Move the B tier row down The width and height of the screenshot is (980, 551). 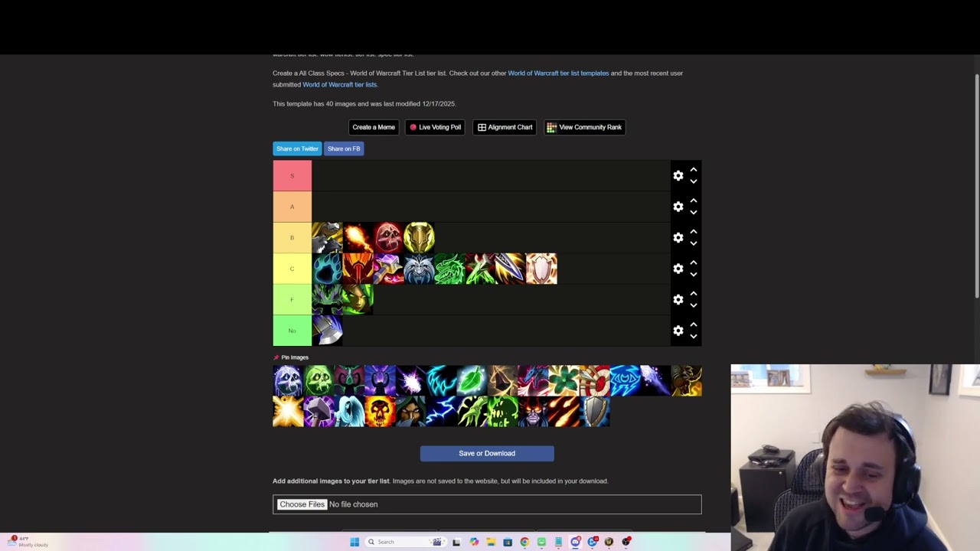point(694,243)
